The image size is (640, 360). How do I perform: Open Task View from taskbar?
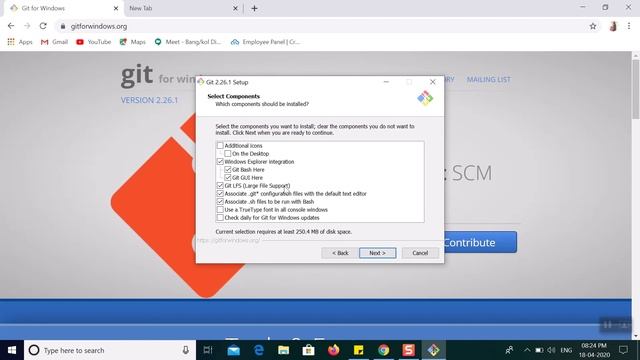(208, 350)
